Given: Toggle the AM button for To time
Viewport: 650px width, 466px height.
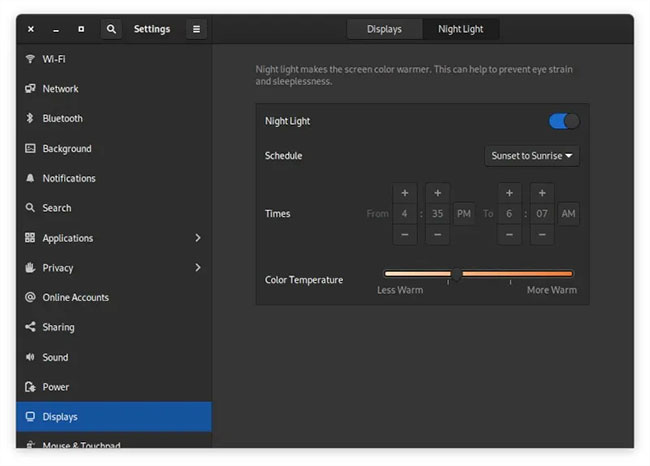Looking at the screenshot, I should (568, 214).
